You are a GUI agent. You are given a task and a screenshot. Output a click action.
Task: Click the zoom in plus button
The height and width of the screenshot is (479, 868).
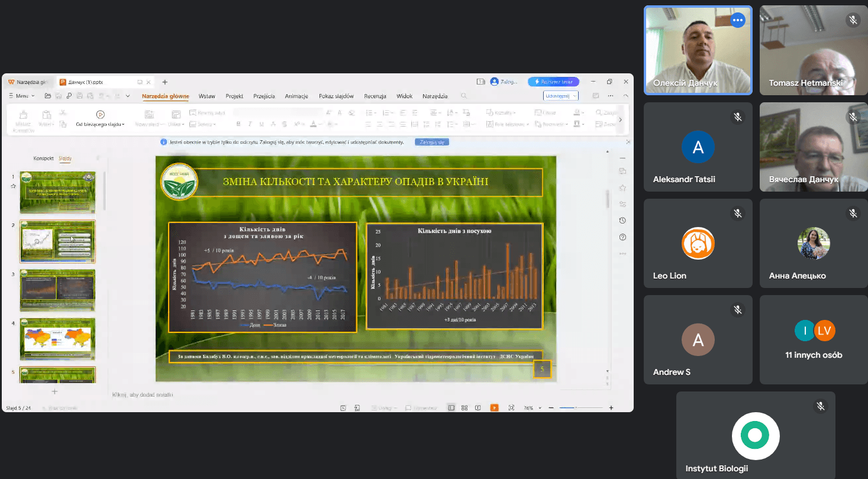611,408
